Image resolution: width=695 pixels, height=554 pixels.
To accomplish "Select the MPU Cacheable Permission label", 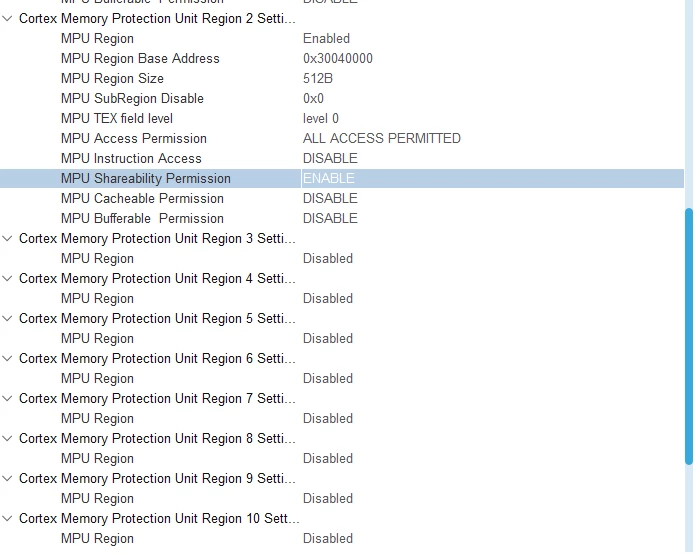I will point(142,198).
